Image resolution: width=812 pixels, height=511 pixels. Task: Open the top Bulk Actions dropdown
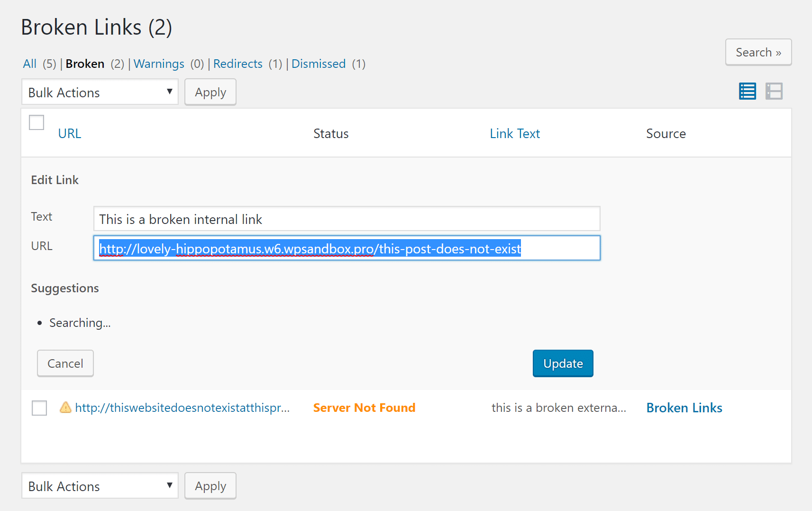click(x=100, y=92)
